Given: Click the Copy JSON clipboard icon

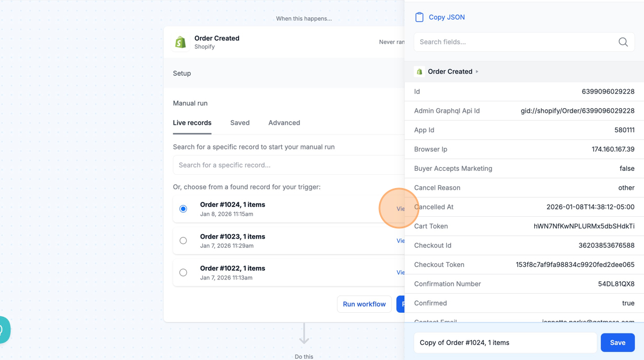Looking at the screenshot, I should tap(419, 17).
